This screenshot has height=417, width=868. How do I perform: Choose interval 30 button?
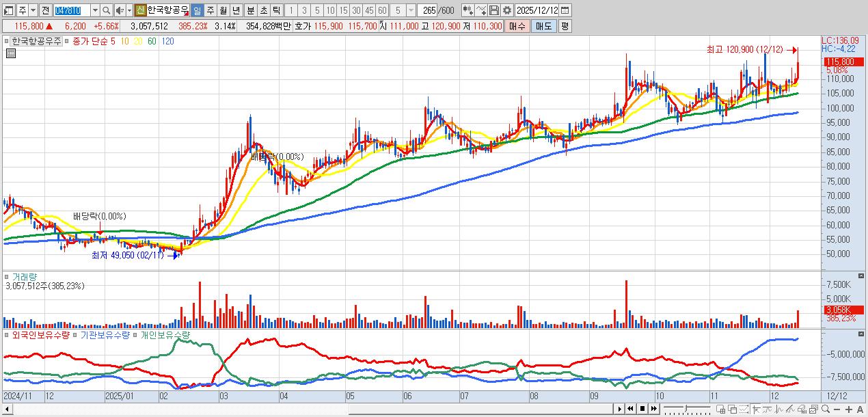pyautogui.click(x=356, y=10)
